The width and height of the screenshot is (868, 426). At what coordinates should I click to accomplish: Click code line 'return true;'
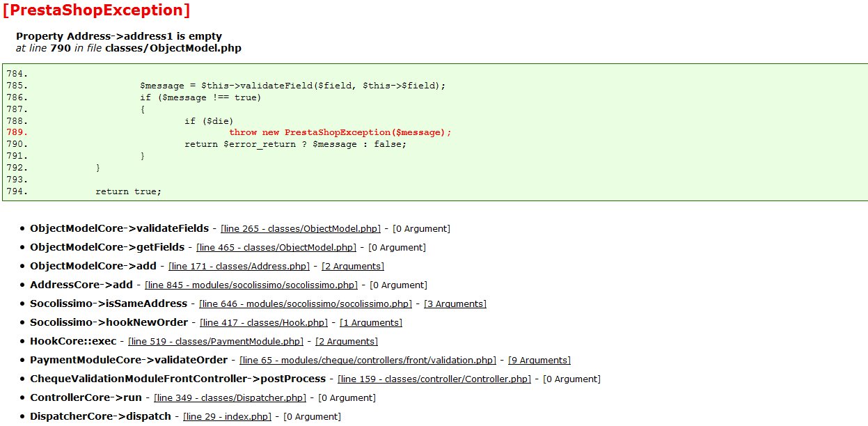pos(128,191)
